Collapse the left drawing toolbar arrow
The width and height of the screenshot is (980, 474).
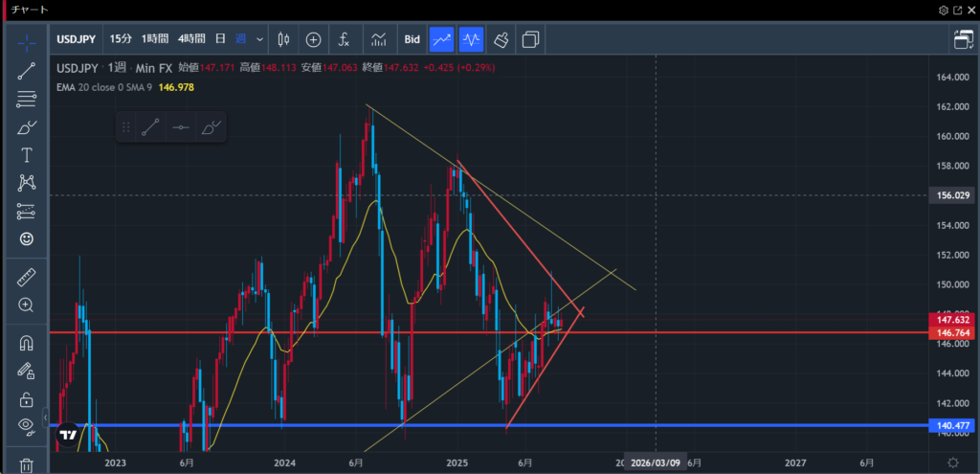pos(45,417)
